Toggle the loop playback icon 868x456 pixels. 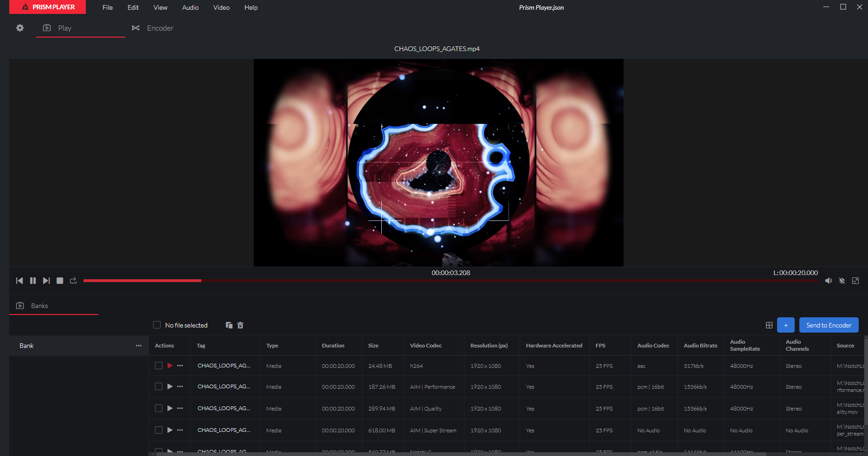[x=73, y=281]
